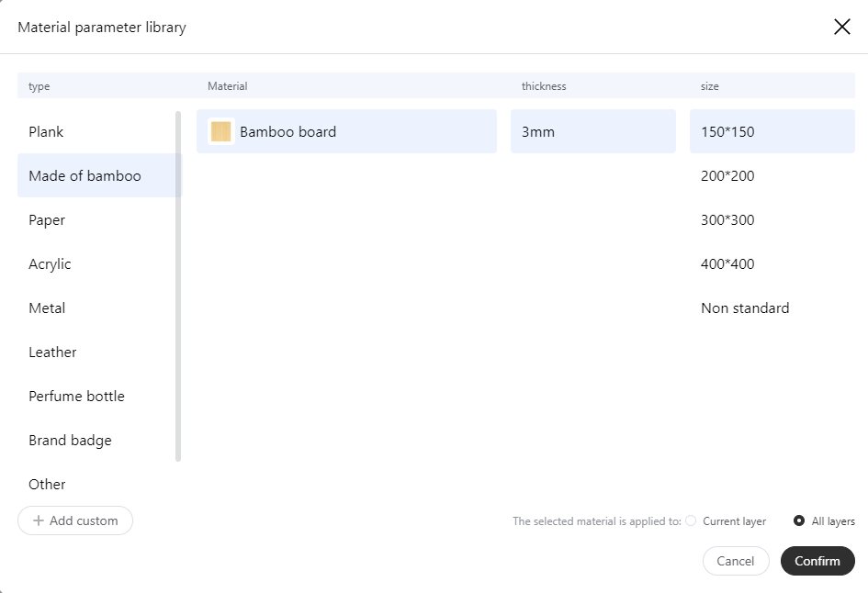Pick the 400*400 size
868x593 pixels.
pyautogui.click(x=772, y=263)
